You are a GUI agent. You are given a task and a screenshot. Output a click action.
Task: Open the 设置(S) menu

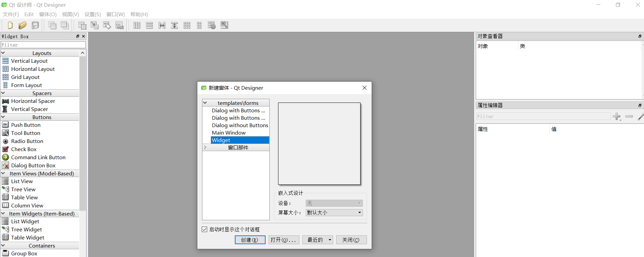(x=93, y=14)
